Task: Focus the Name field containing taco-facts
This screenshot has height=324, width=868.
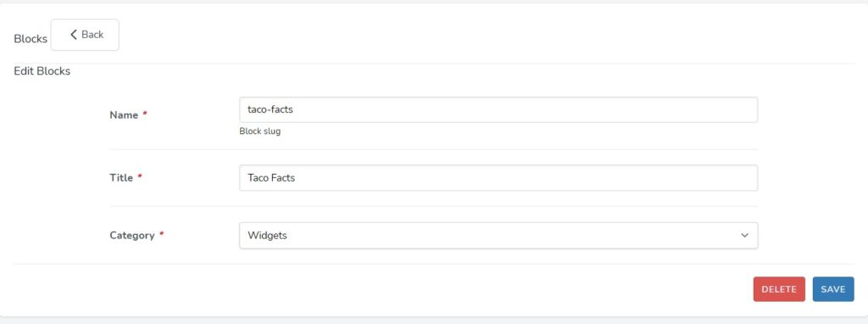Action: tap(498, 109)
